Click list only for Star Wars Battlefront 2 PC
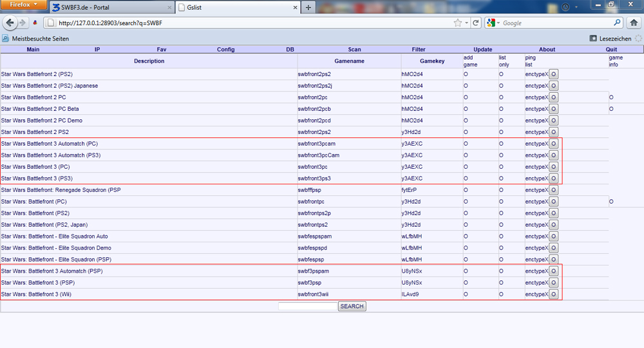Screen dimensions: 644x348 501,97
